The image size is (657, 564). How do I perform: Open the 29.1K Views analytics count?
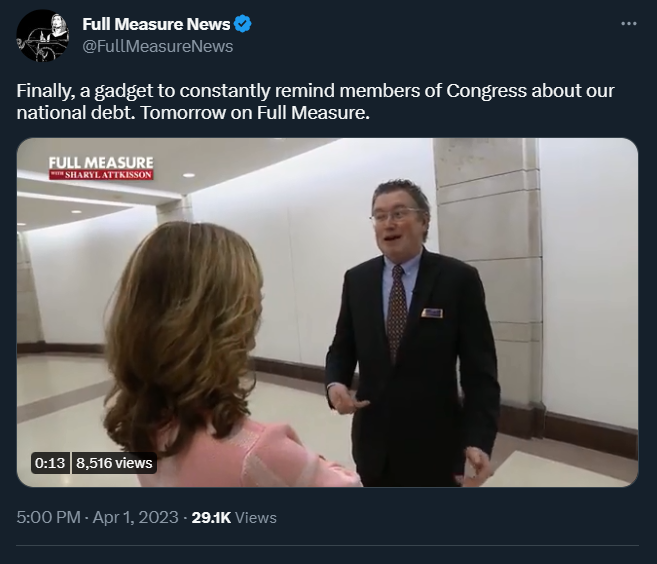(234, 517)
